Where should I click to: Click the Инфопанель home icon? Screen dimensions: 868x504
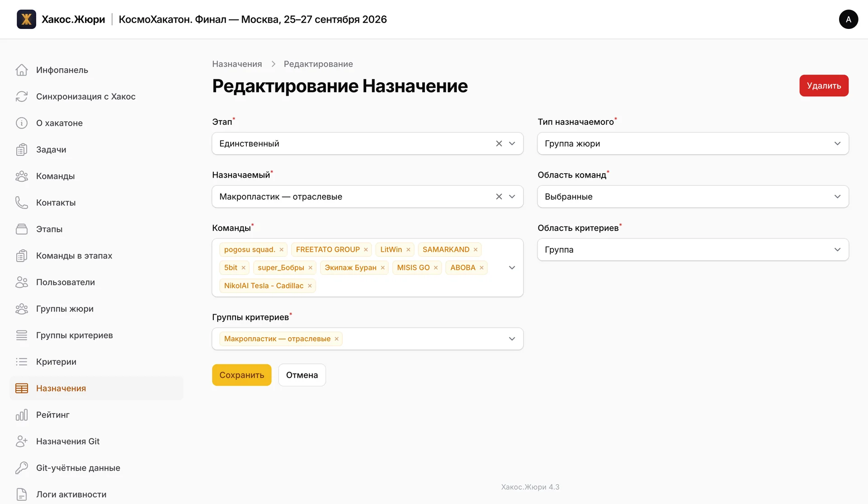tap(22, 70)
